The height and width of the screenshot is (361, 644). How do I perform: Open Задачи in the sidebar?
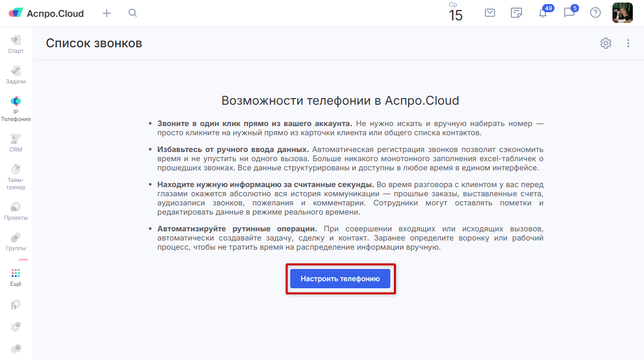pyautogui.click(x=16, y=75)
